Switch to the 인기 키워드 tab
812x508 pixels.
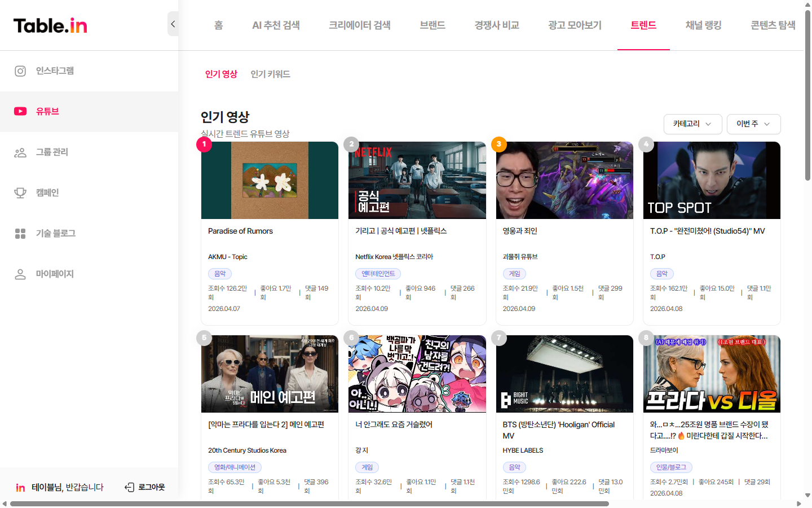coord(270,74)
